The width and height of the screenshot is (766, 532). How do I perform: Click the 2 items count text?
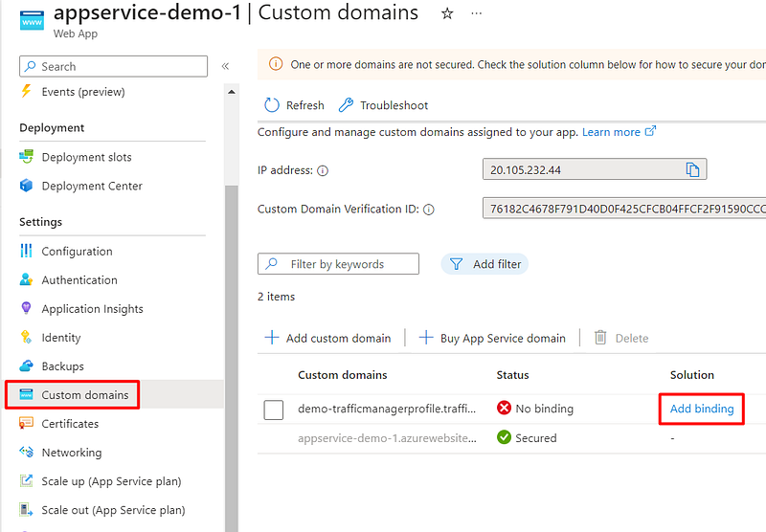[277, 297]
